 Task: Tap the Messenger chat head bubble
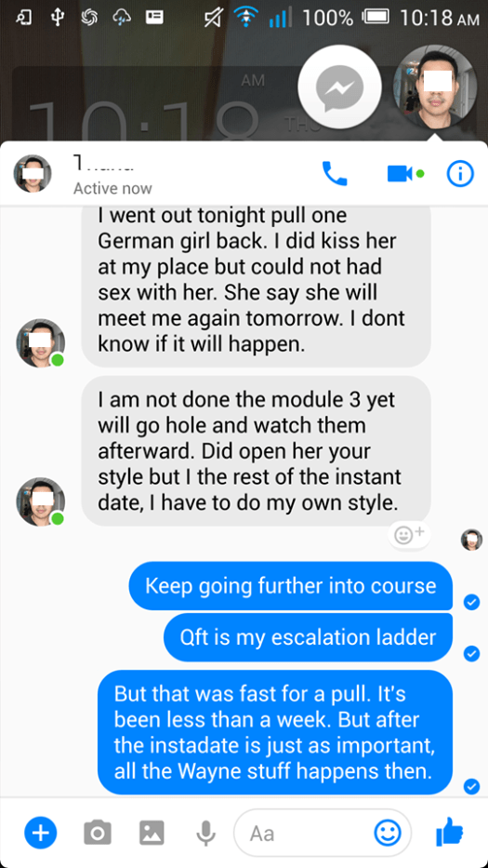339,87
